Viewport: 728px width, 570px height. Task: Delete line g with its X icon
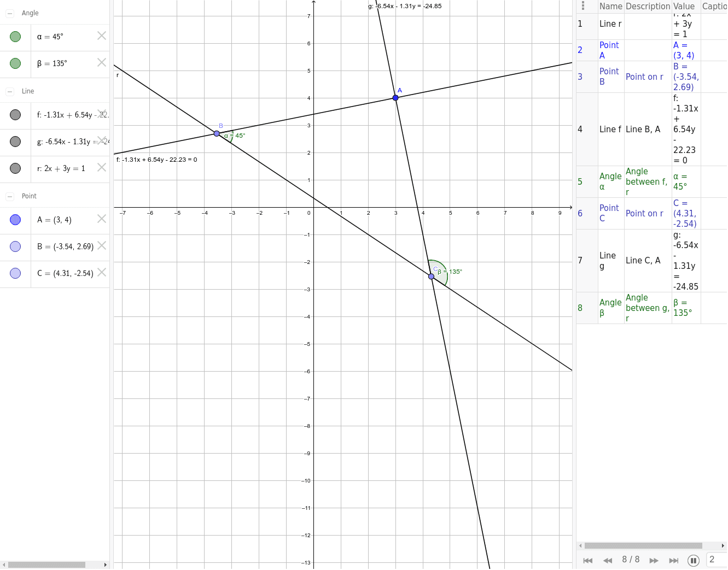pyautogui.click(x=102, y=140)
